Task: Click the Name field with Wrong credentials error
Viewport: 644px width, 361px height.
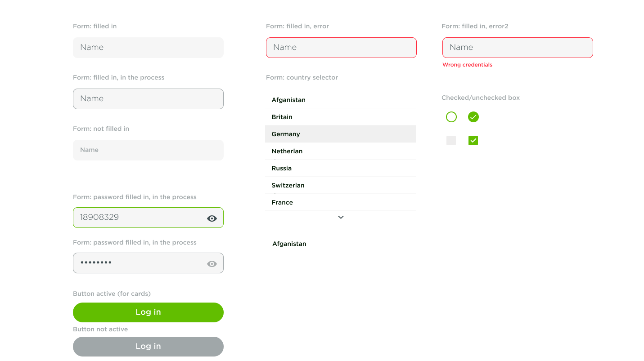Action: pos(518,48)
